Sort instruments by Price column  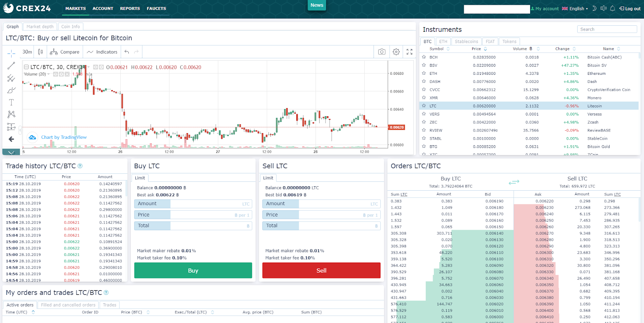(479, 49)
